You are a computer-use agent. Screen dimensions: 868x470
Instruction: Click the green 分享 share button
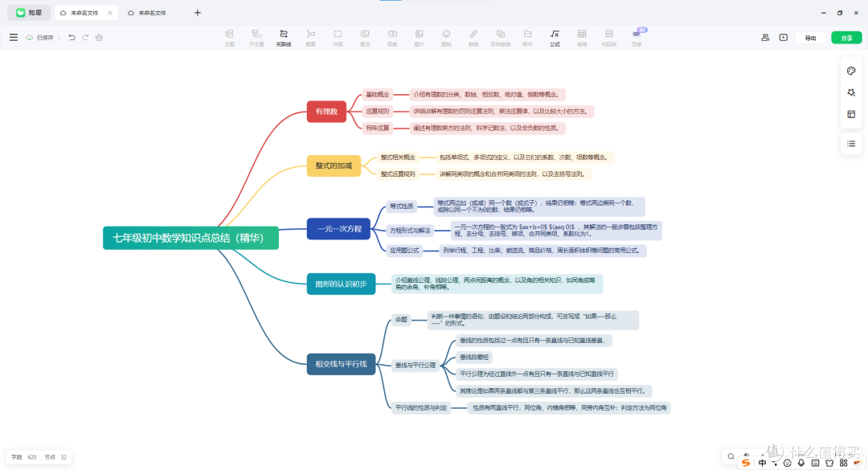click(x=846, y=38)
